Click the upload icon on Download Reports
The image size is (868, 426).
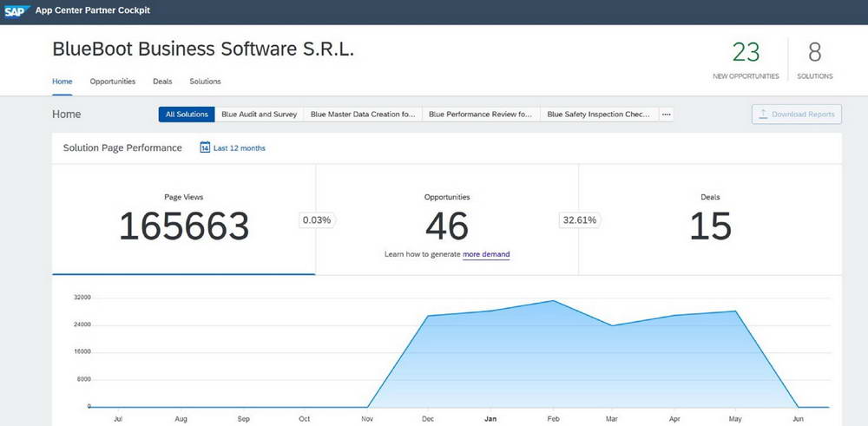pyautogui.click(x=762, y=115)
